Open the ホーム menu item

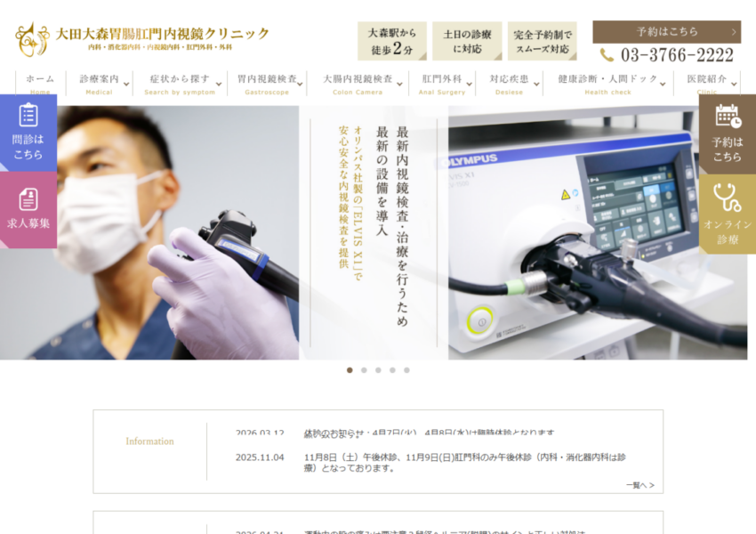(40, 84)
